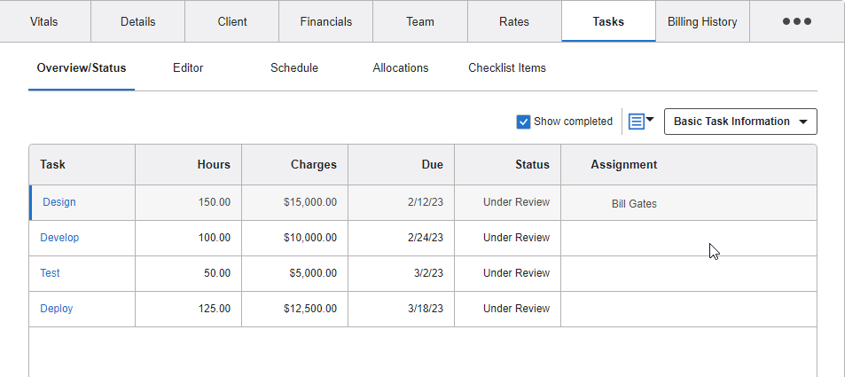This screenshot has width=868, height=377.
Task: Click the Bill Gates assignment cell
Action: coord(634,203)
